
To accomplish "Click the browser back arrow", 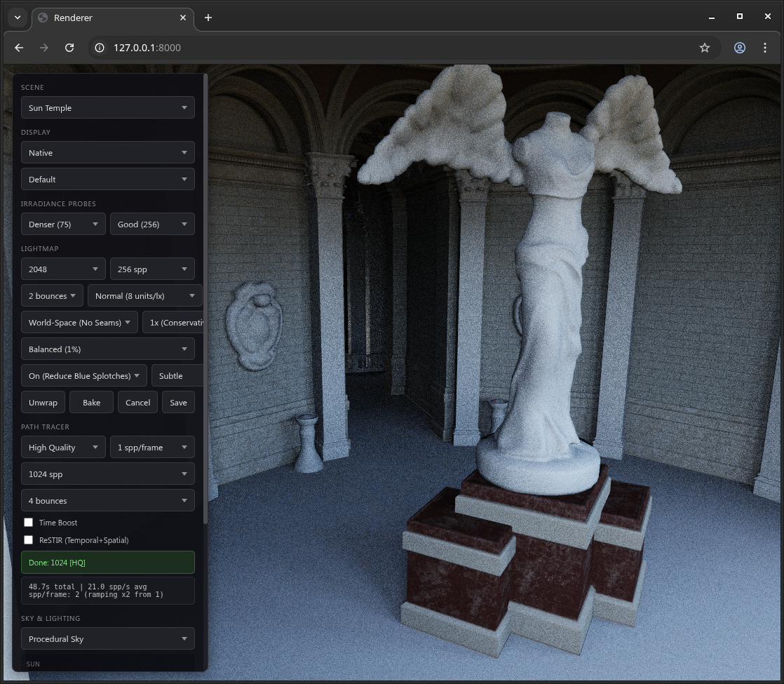I will click(19, 48).
